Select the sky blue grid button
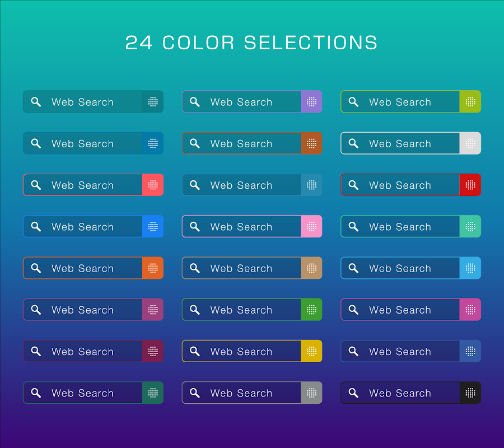This screenshot has height=448, width=504. (470, 268)
